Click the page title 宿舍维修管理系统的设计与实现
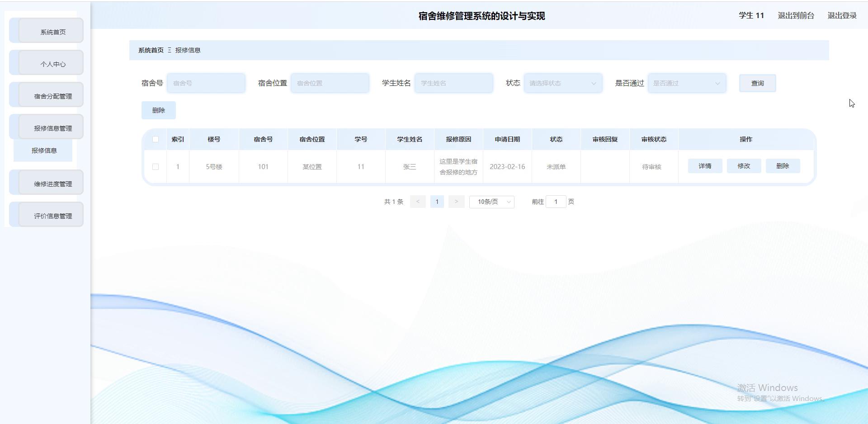 482,16
